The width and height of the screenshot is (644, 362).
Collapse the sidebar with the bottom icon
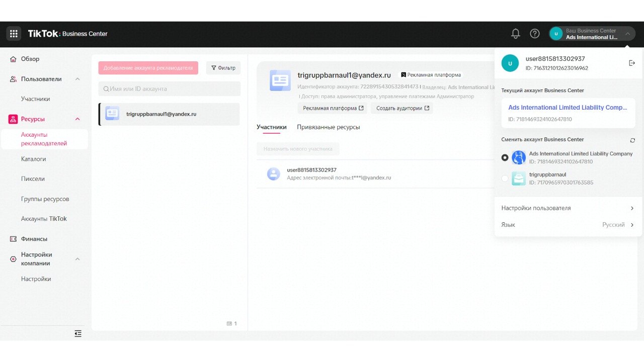78,333
